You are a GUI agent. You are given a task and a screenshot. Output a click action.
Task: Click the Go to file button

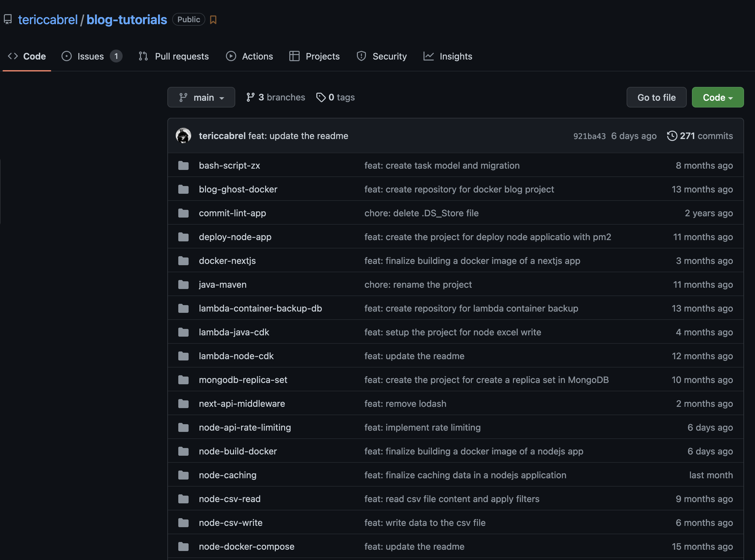tap(657, 97)
